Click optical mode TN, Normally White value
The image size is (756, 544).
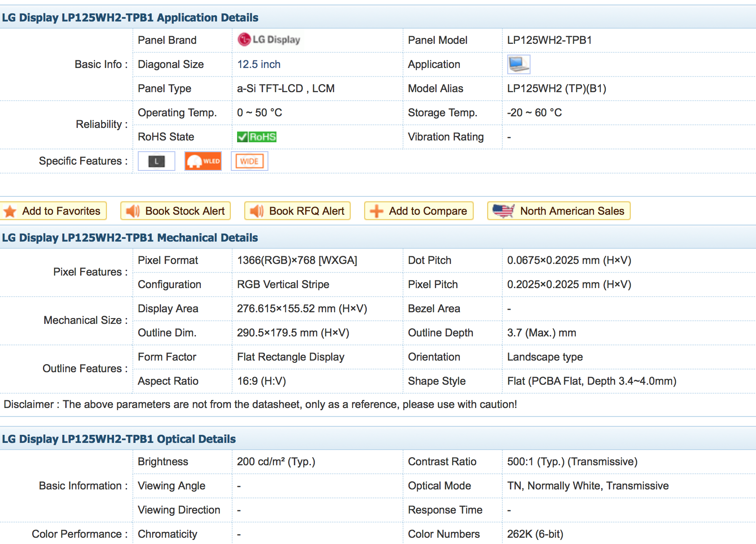click(588, 486)
